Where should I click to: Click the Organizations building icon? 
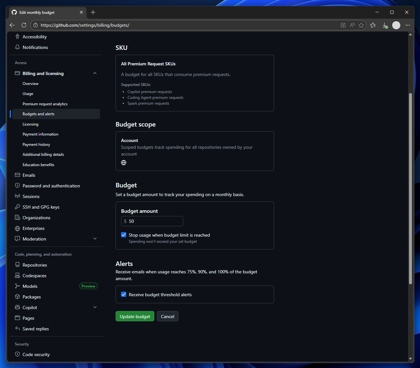coord(17,218)
